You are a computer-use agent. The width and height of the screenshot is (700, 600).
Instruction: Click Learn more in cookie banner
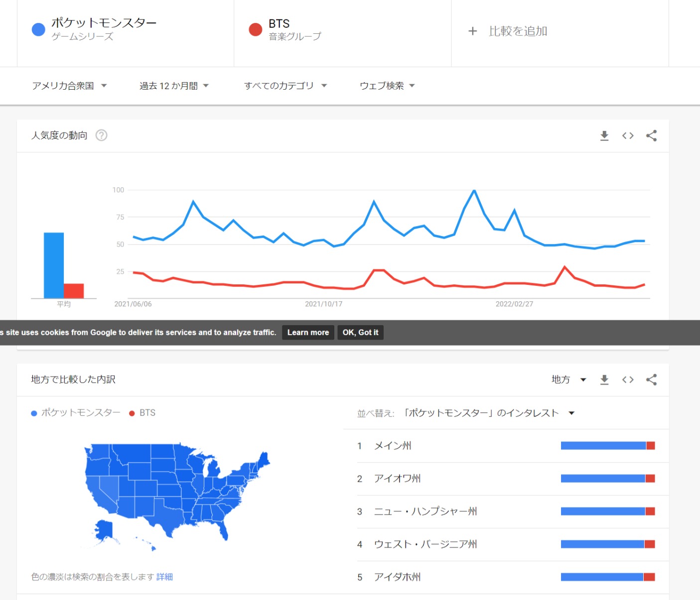tap(308, 333)
